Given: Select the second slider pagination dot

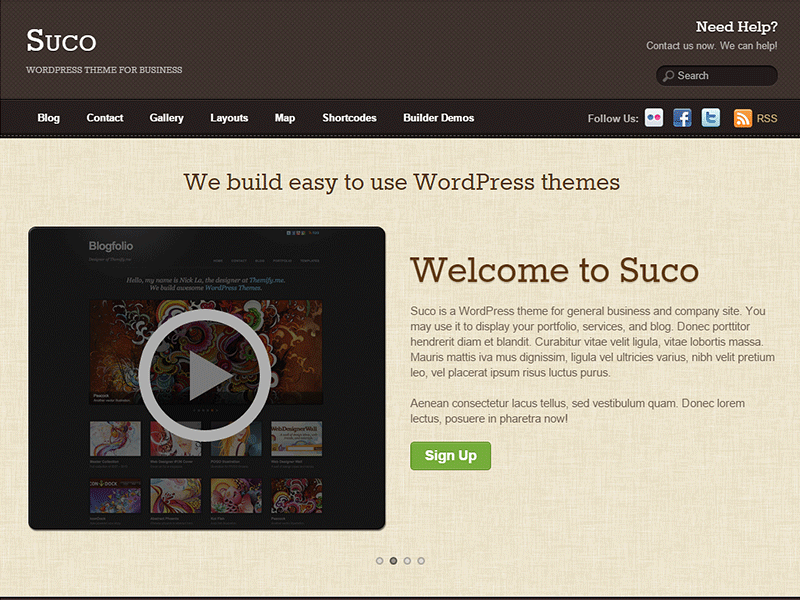Looking at the screenshot, I should 394,561.
